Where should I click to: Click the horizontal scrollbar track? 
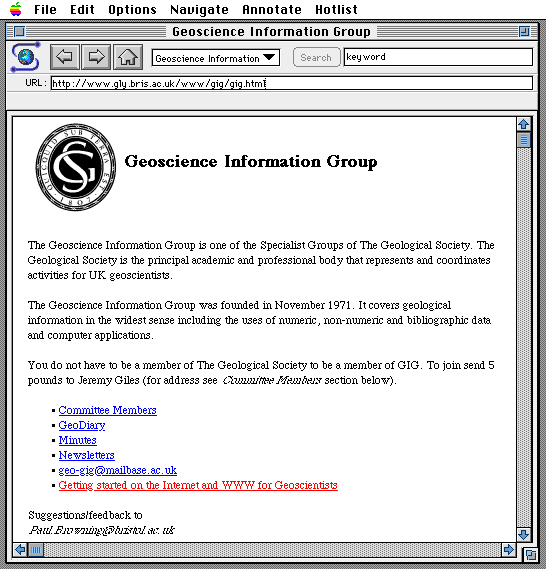(x=273, y=550)
